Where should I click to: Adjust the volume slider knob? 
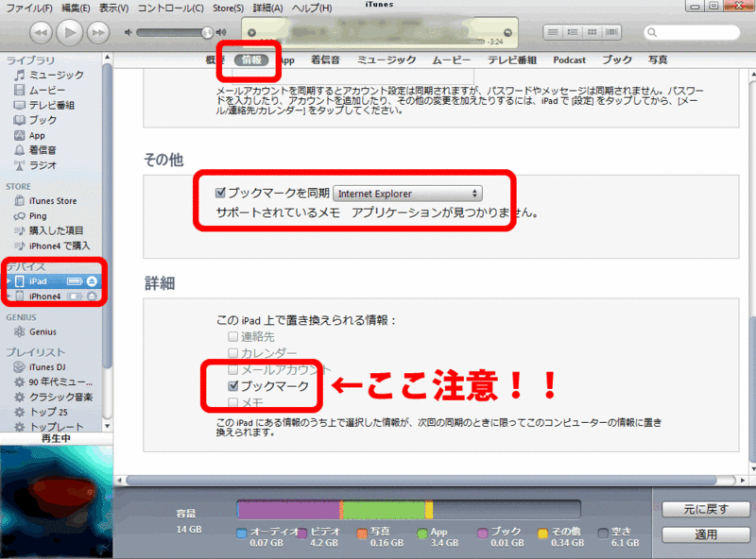point(207,33)
